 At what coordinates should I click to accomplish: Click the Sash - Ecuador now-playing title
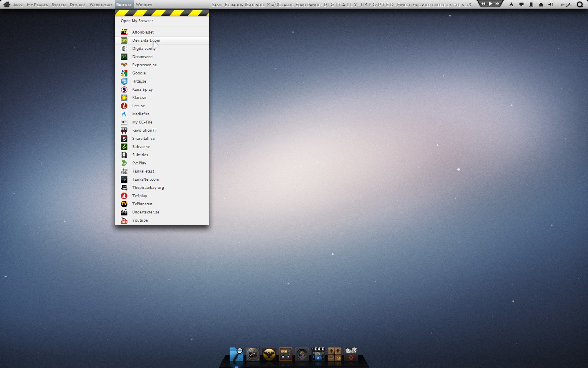[x=341, y=4]
